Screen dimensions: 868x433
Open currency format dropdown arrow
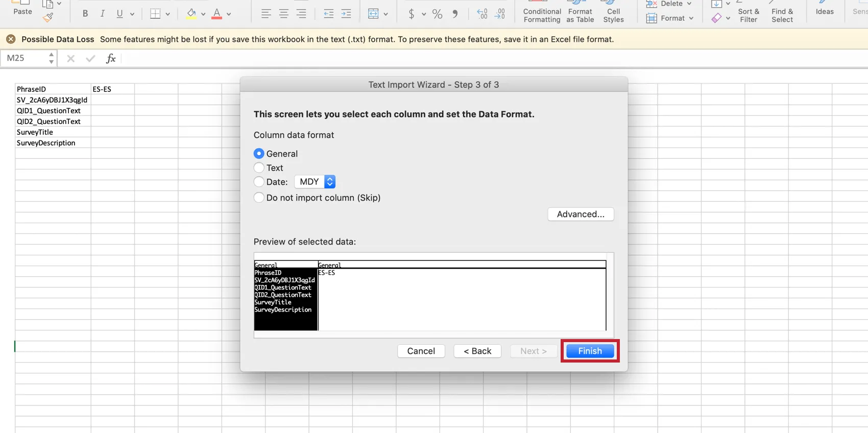[x=424, y=14]
